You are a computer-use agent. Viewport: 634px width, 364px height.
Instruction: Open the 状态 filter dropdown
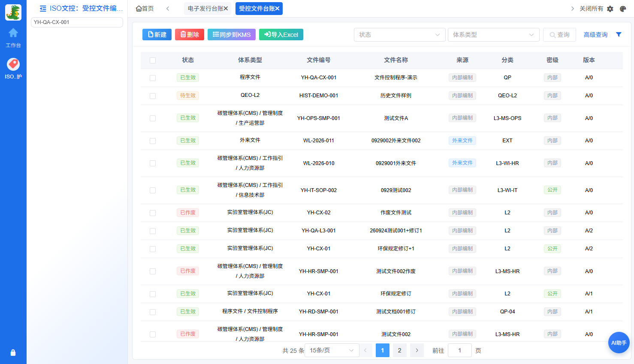tap(400, 35)
